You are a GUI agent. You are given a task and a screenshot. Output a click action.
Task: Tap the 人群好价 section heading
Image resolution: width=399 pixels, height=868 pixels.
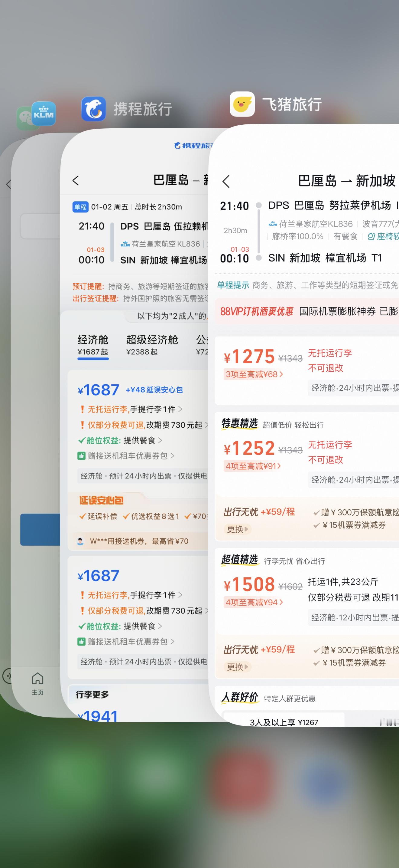click(x=239, y=697)
